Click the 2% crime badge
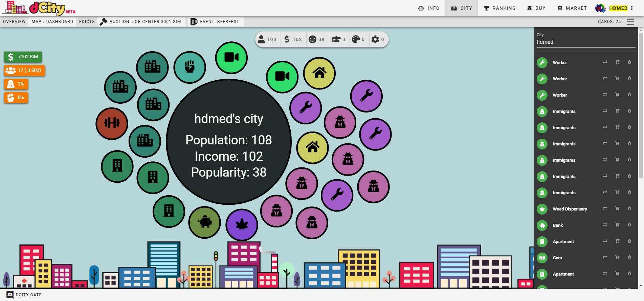Image resolution: width=644 pixels, height=301 pixels. [x=16, y=84]
